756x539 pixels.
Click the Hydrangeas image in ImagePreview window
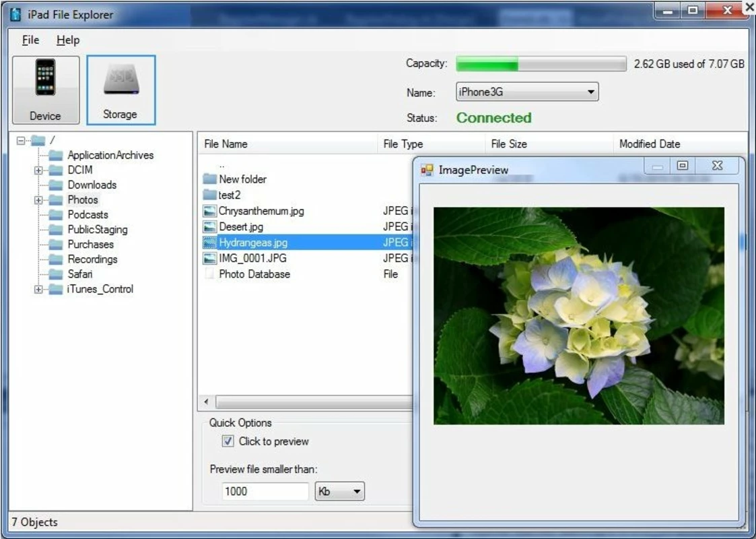pyautogui.click(x=578, y=316)
